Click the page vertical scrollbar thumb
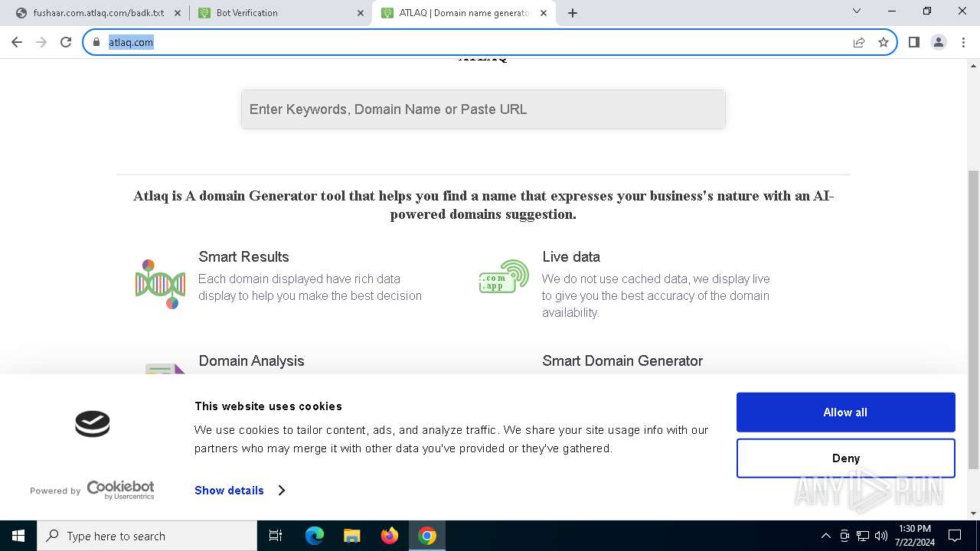 [x=973, y=318]
